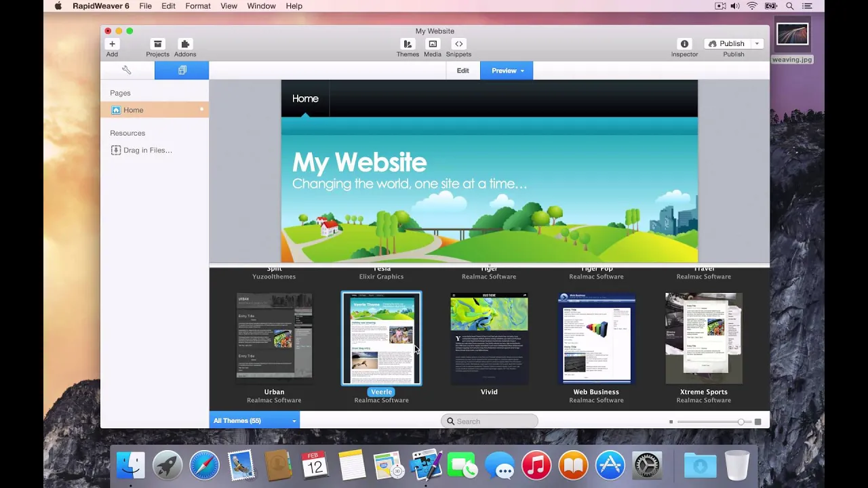This screenshot has height=488, width=868.
Task: Open the Projects toolbar icon
Action: 157,44
